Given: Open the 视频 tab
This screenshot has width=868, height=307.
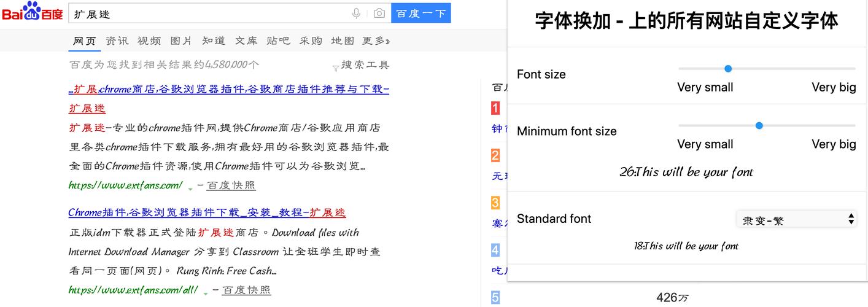Looking at the screenshot, I should click(149, 41).
